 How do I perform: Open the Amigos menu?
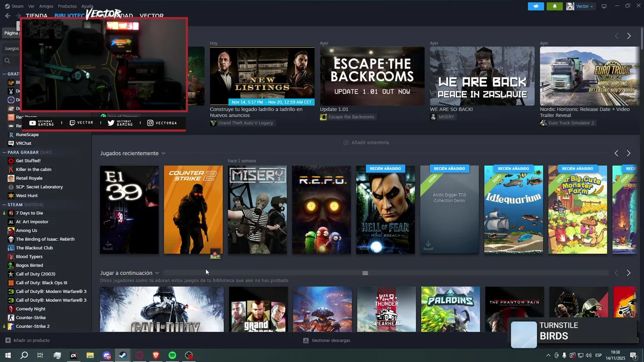[46, 6]
